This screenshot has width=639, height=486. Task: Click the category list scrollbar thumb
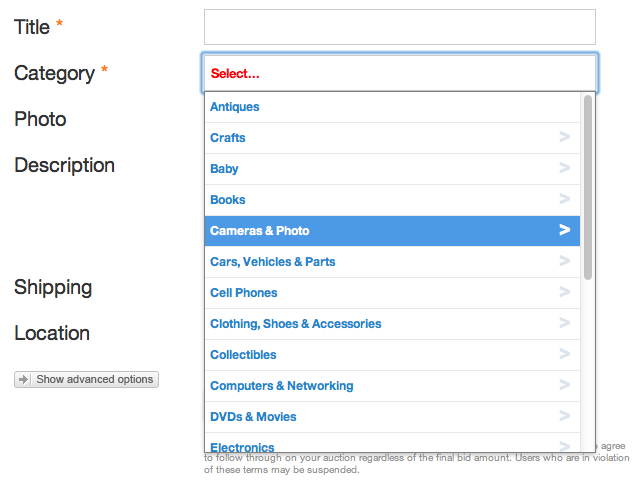[x=587, y=187]
